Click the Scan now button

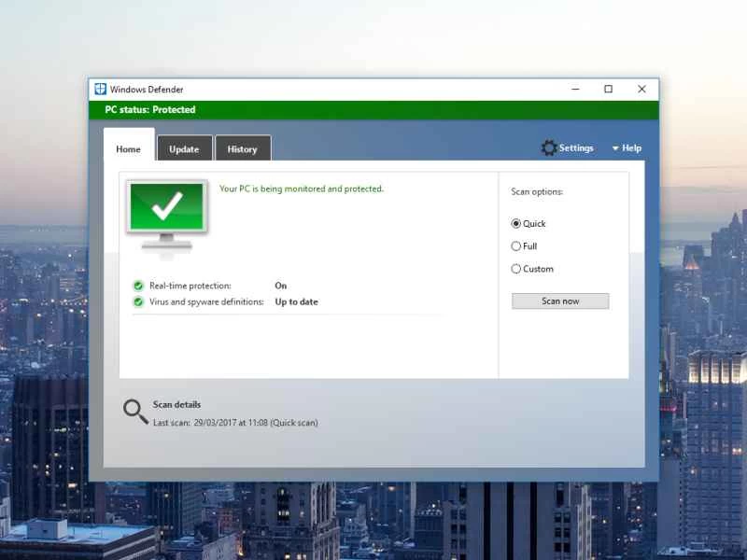(559, 301)
